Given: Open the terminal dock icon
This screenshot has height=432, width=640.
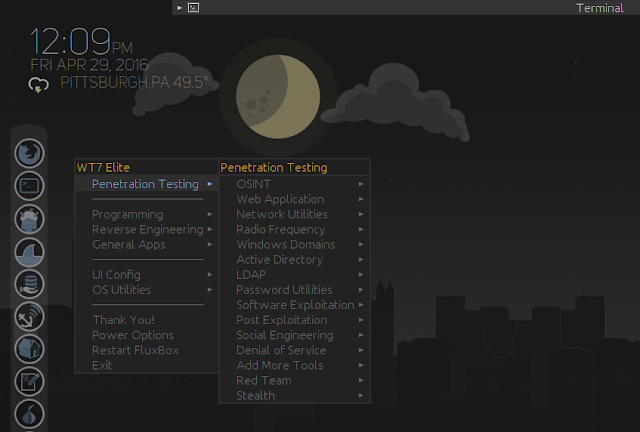Looking at the screenshot, I should click(x=29, y=186).
